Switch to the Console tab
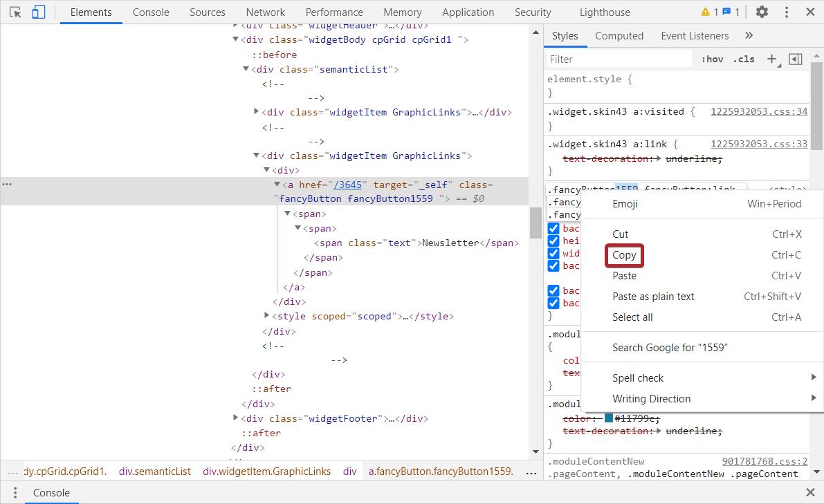The width and height of the screenshot is (824, 504). pyautogui.click(x=151, y=12)
